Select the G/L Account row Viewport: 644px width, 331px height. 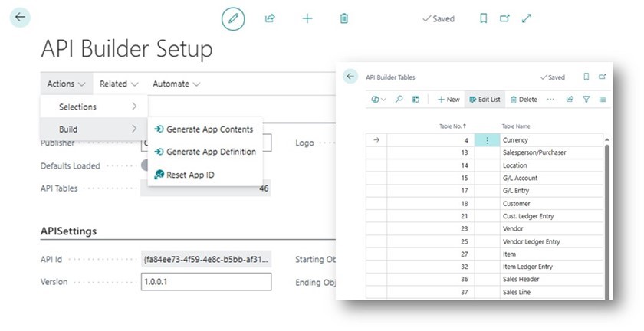coord(485,179)
